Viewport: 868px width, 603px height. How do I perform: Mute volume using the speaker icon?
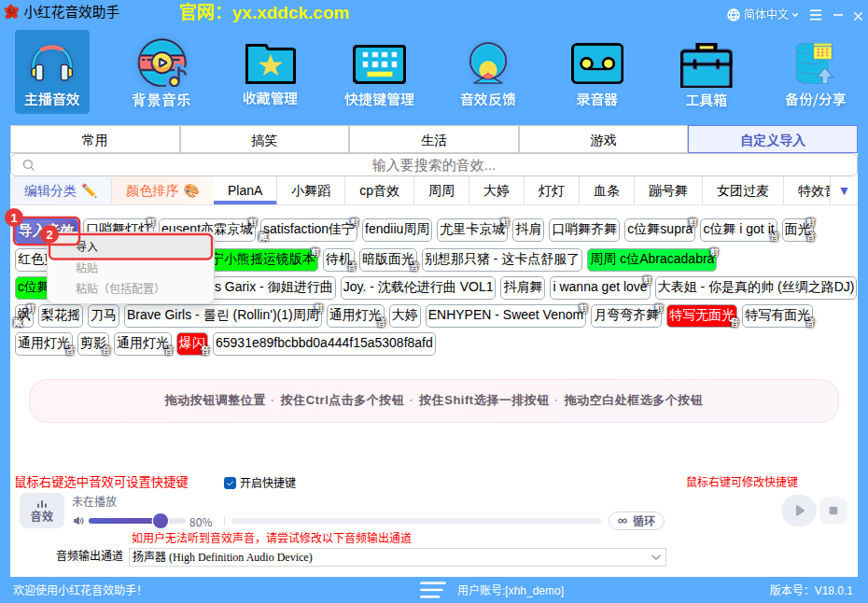(78, 521)
